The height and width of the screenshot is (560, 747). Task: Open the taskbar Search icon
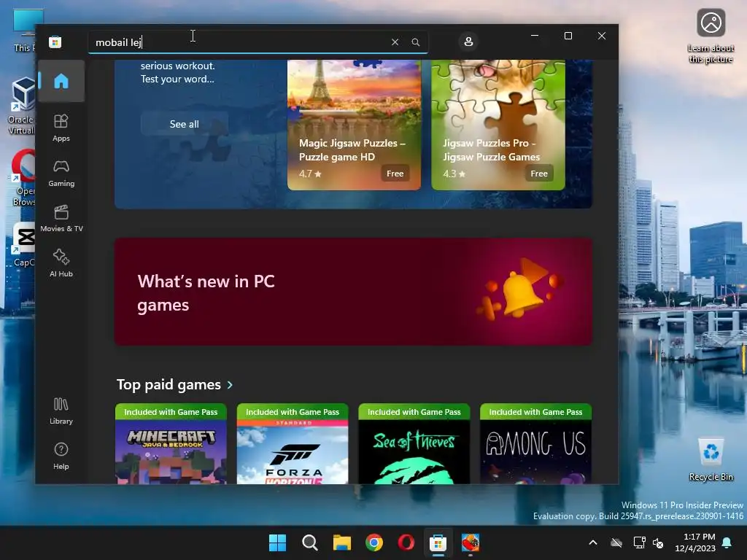309,542
